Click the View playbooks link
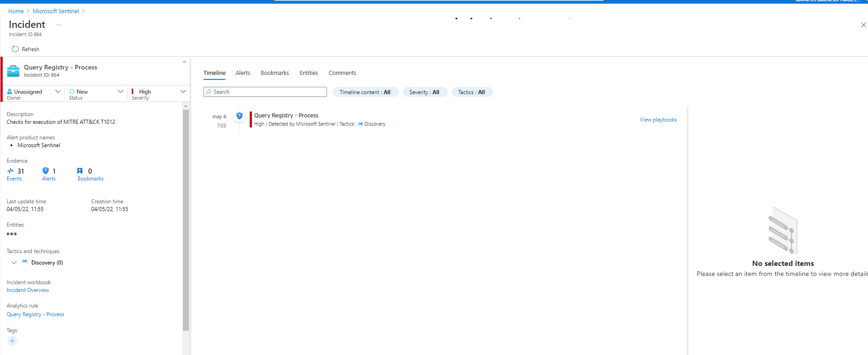Viewport: 868px width, 355px height. [x=658, y=120]
